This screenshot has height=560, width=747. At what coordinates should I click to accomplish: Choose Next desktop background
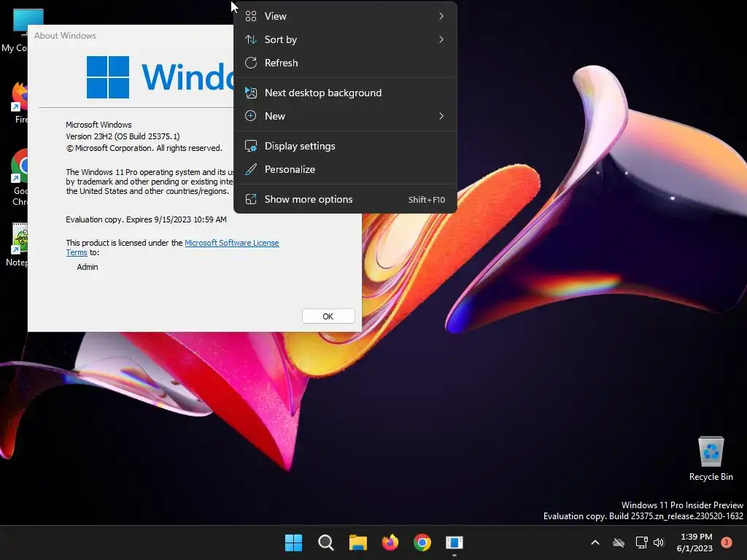coord(345,93)
